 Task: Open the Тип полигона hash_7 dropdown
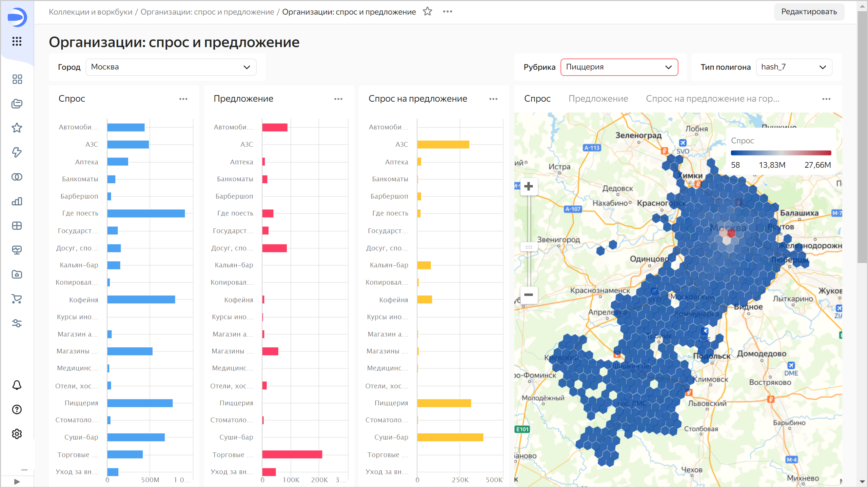pos(794,67)
